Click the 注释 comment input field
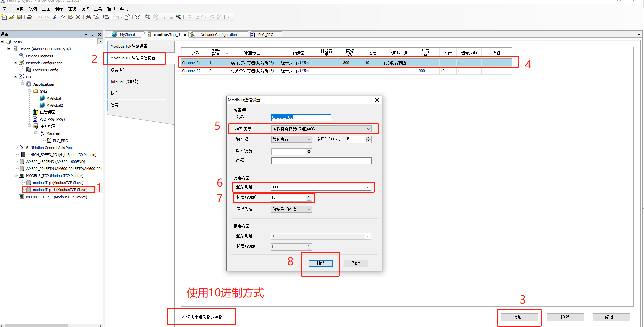Screen dimensions: 644x327 point(321,161)
